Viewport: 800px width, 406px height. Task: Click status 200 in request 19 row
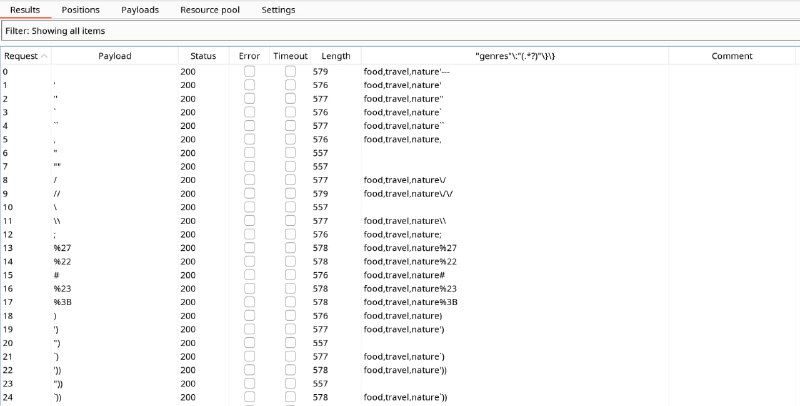click(188, 329)
